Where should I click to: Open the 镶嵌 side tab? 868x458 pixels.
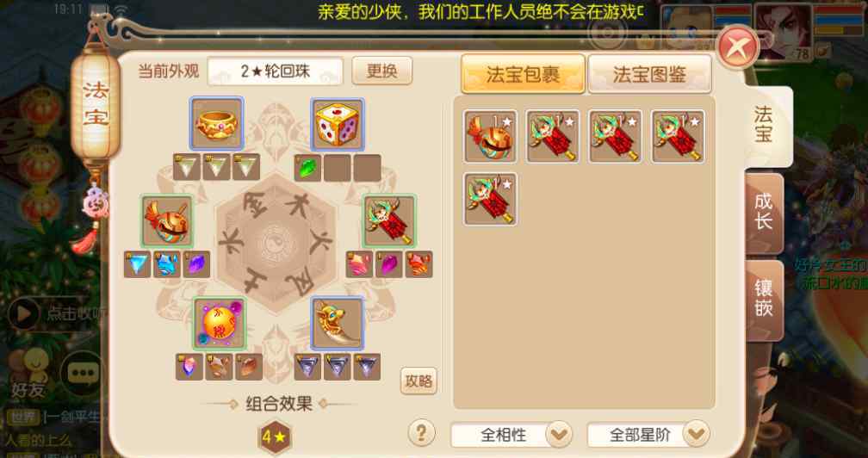764,300
